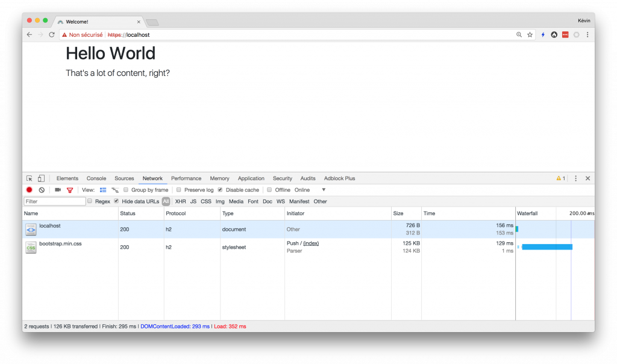Filter requests by XHR type
Screen dimensions: 617x364
coord(180,201)
